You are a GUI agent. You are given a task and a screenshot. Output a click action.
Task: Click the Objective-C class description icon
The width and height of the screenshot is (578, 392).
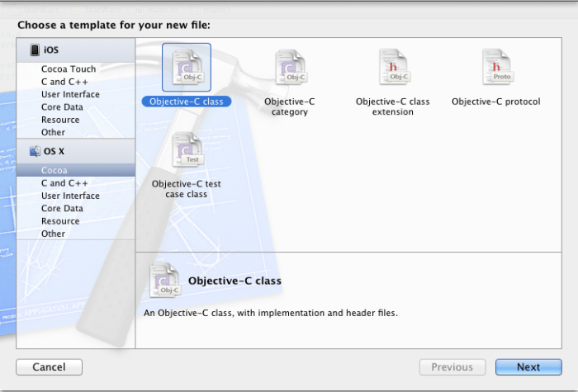[x=164, y=281]
